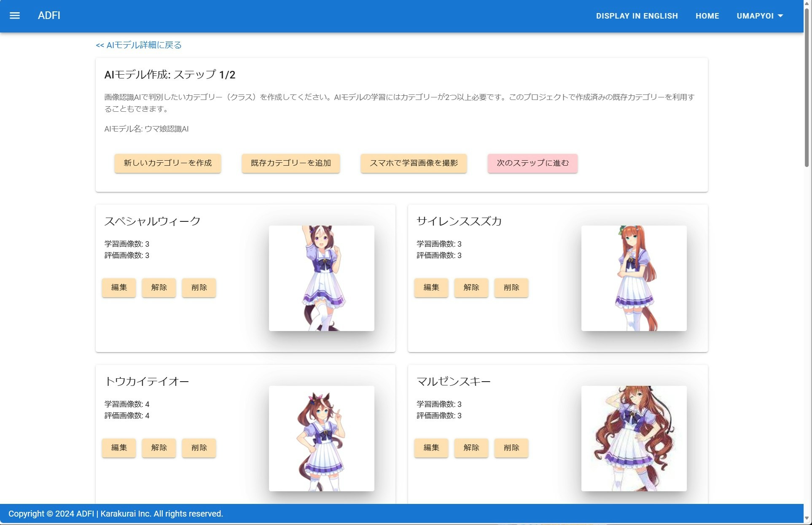This screenshot has height=525, width=812.
Task: Click 解除 on サイレンススズカ
Action: click(471, 288)
